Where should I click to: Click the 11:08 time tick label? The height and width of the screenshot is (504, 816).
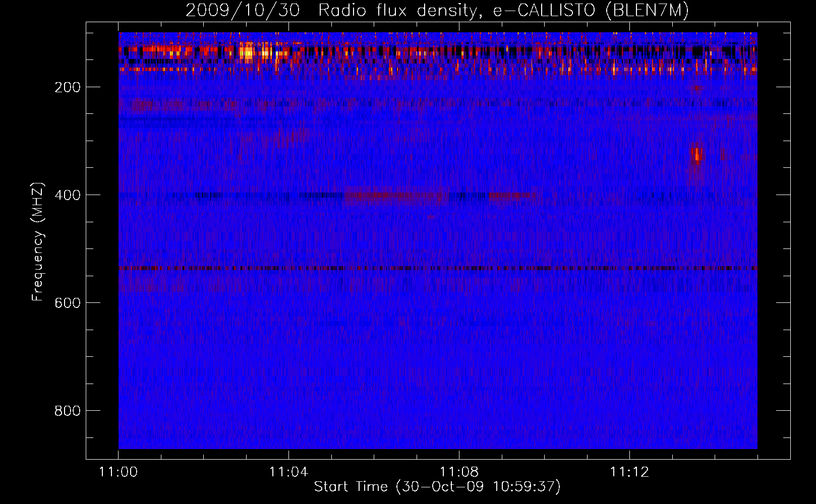(x=459, y=472)
